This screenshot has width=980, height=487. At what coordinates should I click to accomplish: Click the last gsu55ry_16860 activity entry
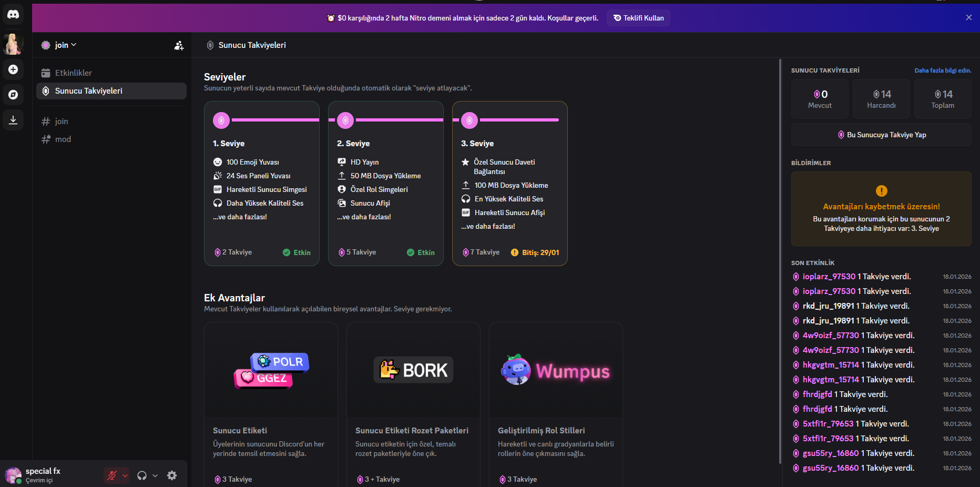click(882, 468)
